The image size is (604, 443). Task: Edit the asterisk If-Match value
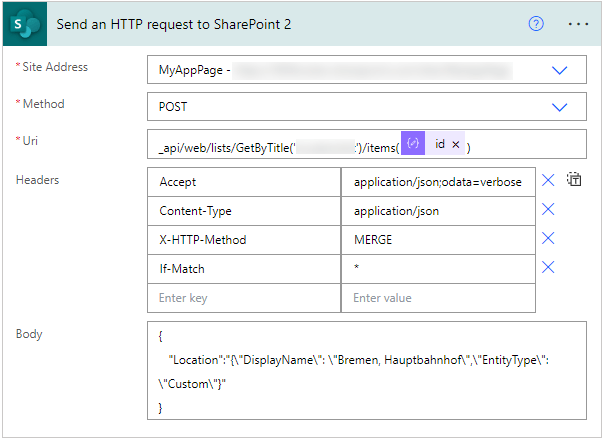(x=438, y=268)
